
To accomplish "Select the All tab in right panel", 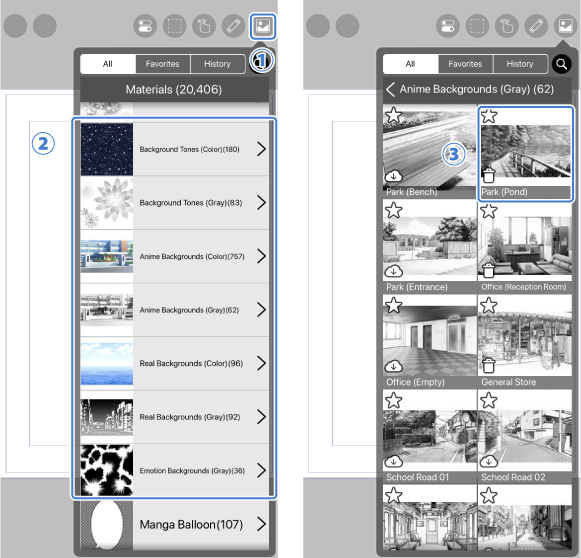I will pyautogui.click(x=411, y=64).
